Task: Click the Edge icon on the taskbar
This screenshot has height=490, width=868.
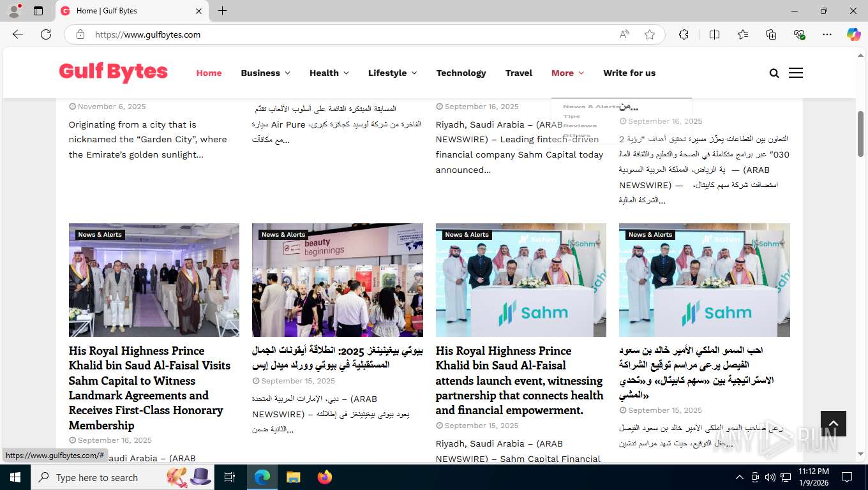Action: click(262, 477)
